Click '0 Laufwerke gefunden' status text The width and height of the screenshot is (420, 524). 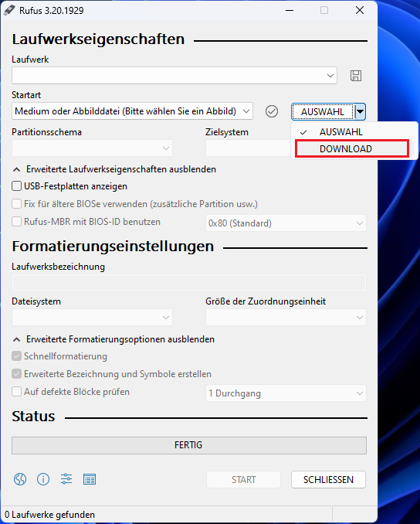tap(49, 515)
